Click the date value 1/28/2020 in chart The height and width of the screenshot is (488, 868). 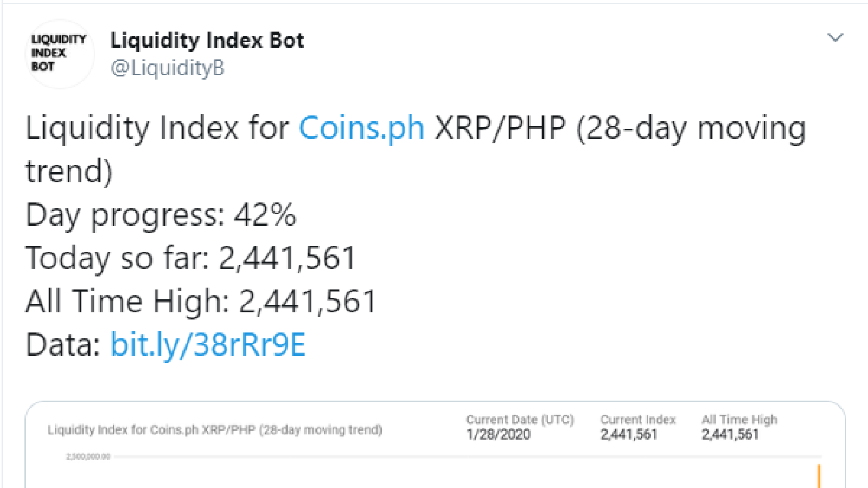(499, 434)
